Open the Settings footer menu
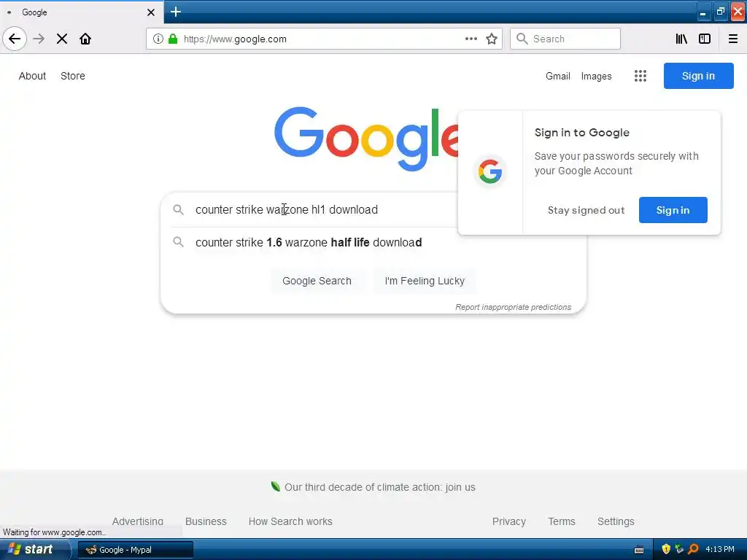The width and height of the screenshot is (747, 560). 616,521
